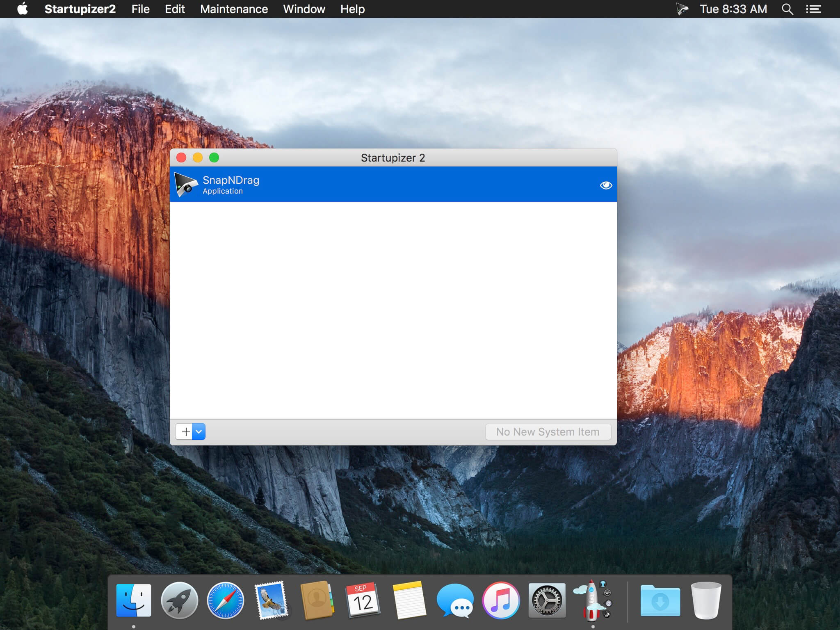Open the Startupizer2 application menu
This screenshot has height=630, width=840.
coord(80,9)
